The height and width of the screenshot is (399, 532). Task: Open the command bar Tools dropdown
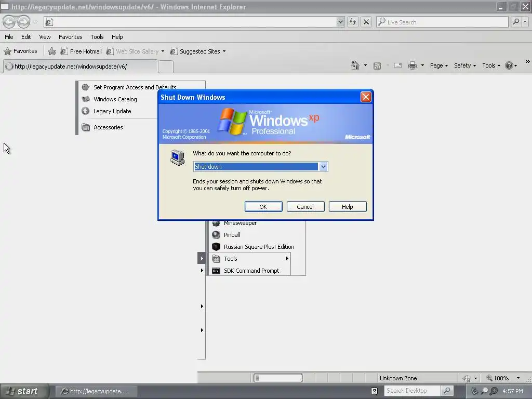(x=491, y=65)
